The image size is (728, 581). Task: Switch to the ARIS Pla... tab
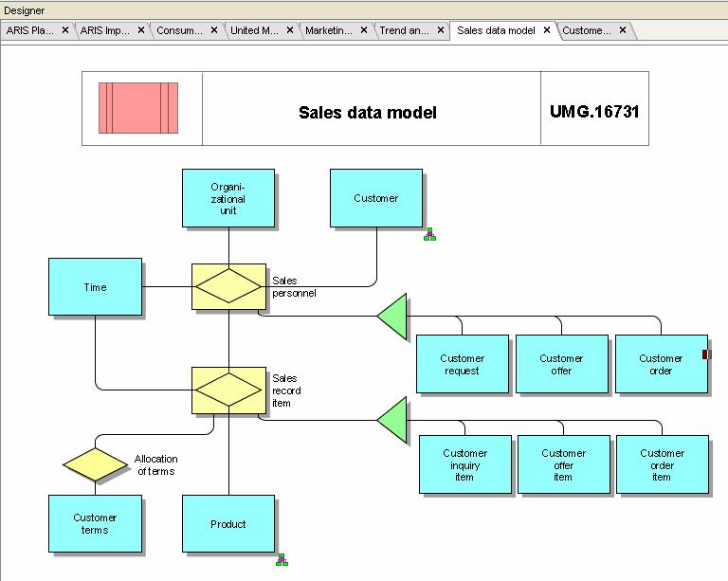pos(30,30)
